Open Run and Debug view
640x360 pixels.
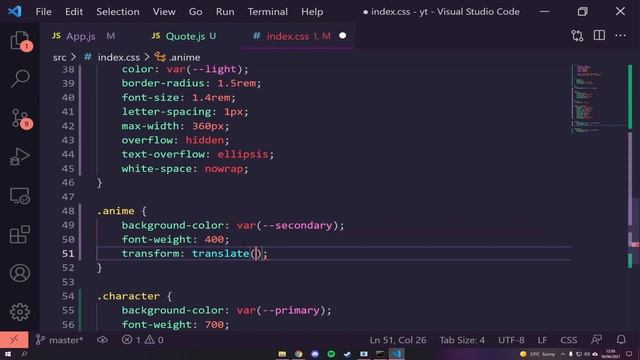click(20, 157)
